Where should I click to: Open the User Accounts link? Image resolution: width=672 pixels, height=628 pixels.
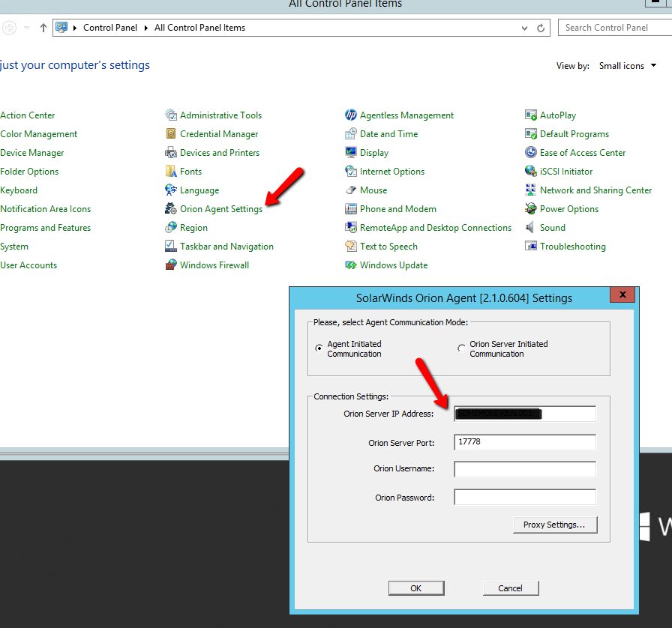click(x=28, y=265)
